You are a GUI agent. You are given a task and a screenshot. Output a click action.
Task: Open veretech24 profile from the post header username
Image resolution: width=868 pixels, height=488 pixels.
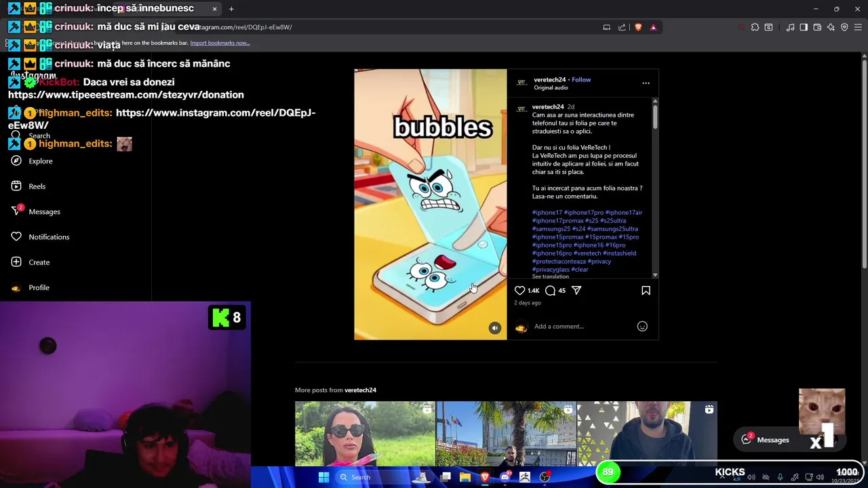[549, 79]
